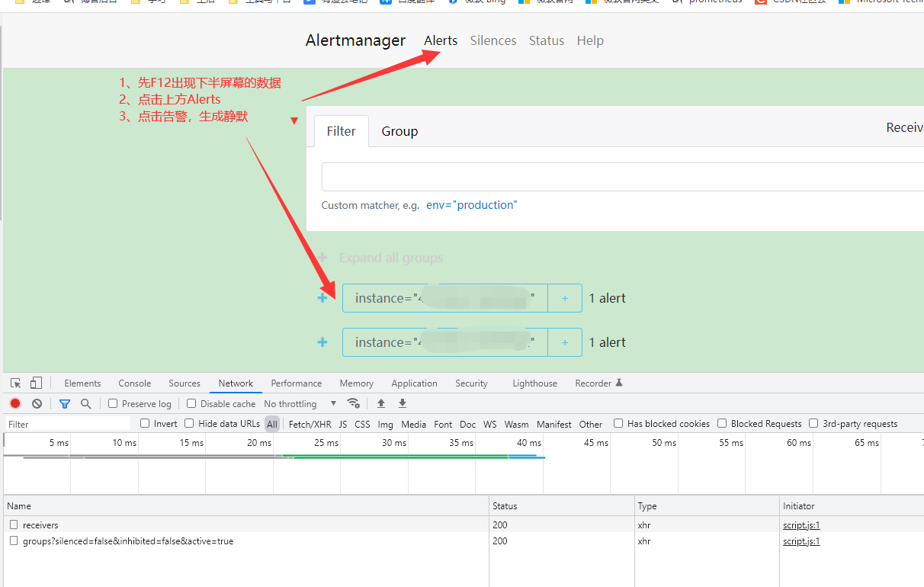
Task: Click the export HAR download icon
Action: (403, 403)
